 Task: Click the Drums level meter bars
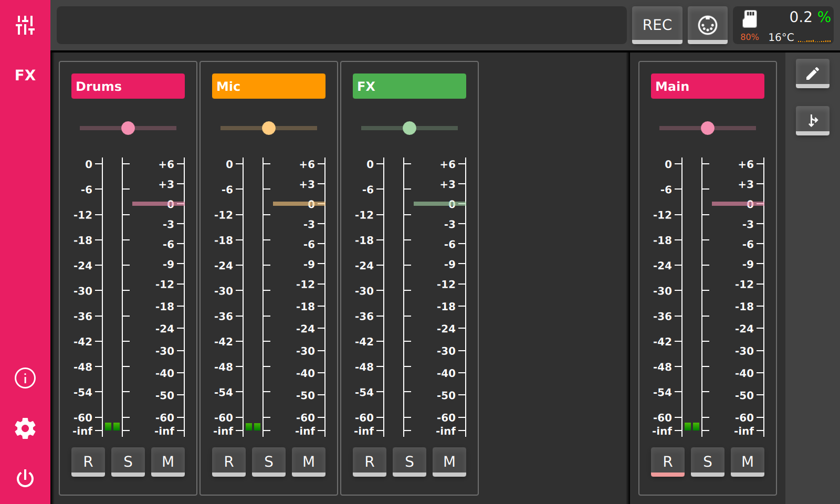[x=112, y=426]
